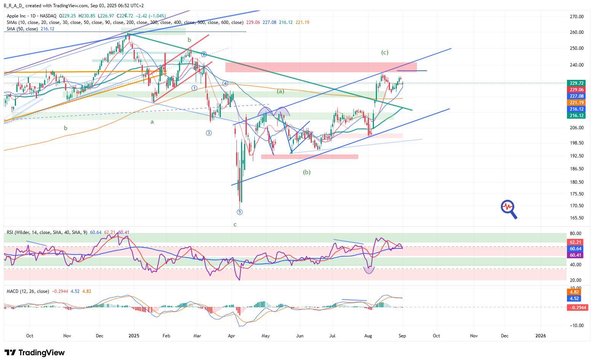The height and width of the screenshot is (364, 594).
Task: Click the purple arc under RSI August dip
Action: (x=369, y=270)
